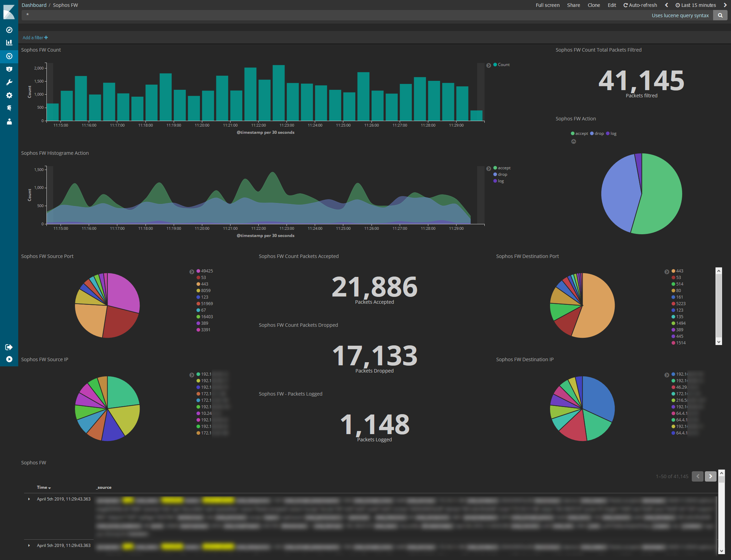Click Edit in top menu
This screenshot has width=731, height=560.
[x=612, y=5]
